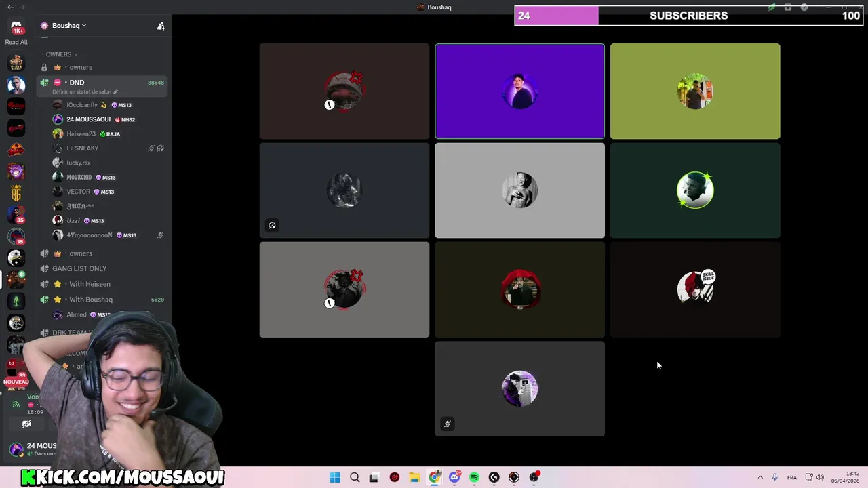Open Spotify from the taskbar

click(474, 477)
